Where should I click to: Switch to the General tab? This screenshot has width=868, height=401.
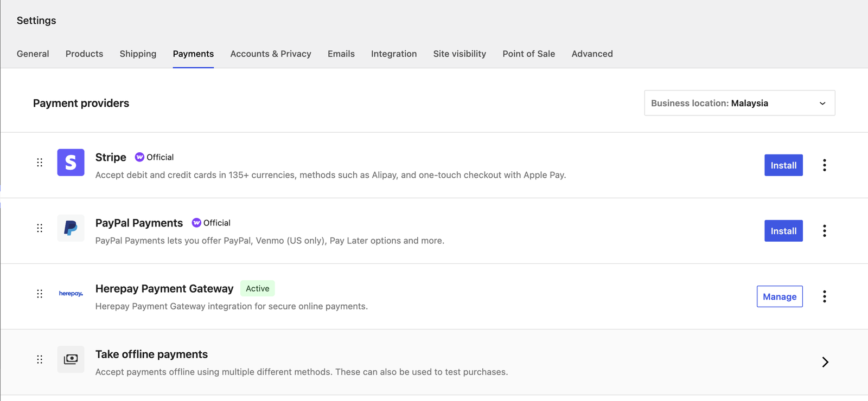coord(33,54)
